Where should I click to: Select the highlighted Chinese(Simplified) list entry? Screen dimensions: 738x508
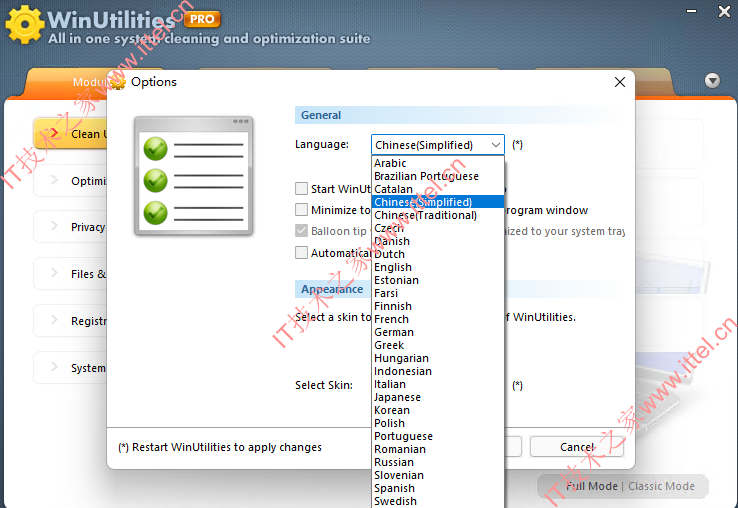pyautogui.click(x=438, y=202)
